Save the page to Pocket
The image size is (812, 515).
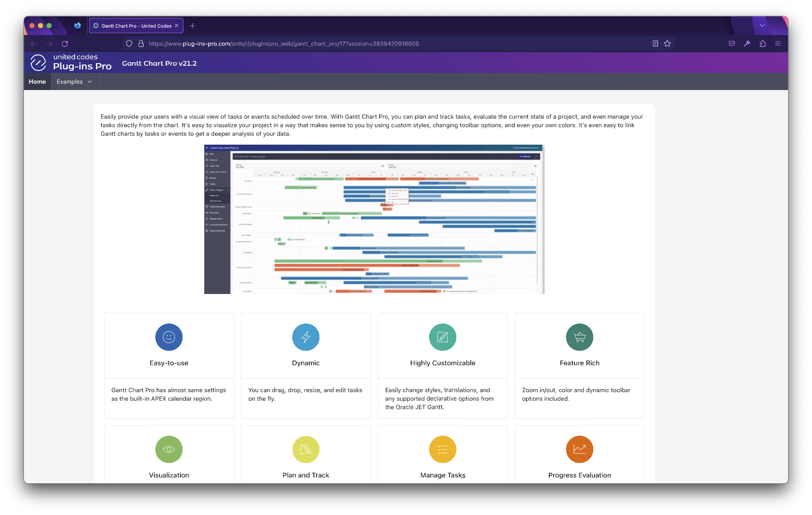pos(732,44)
